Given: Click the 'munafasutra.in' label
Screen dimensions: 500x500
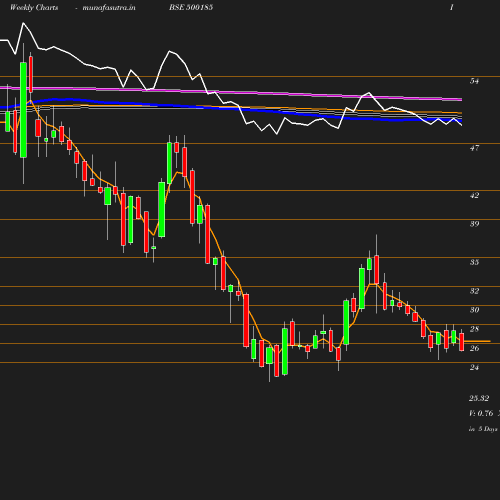Looking at the screenshot, I should [x=109, y=7].
